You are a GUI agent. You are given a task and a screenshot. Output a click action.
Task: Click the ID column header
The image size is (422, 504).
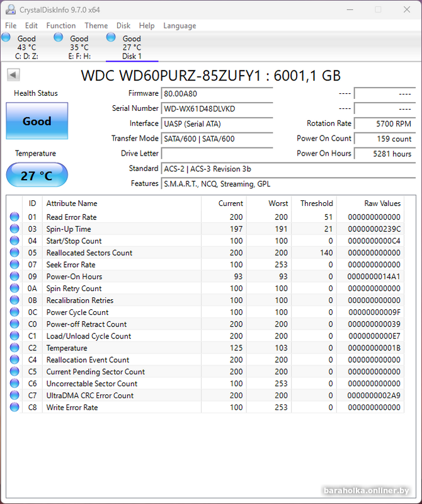click(32, 203)
